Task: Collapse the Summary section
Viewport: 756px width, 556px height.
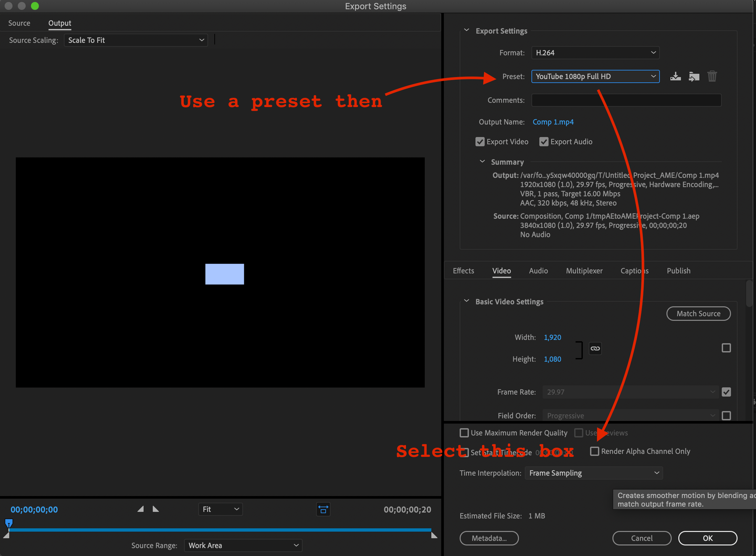Action: click(482, 162)
